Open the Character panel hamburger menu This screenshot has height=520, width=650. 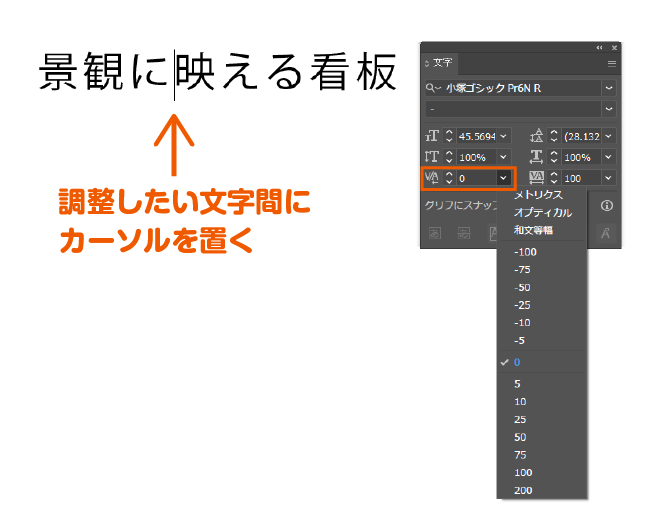pos(611,63)
